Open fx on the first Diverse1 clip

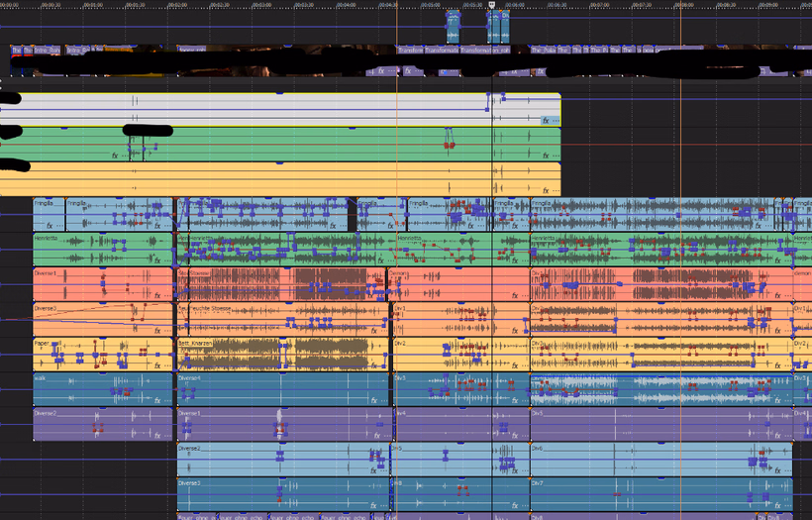(x=157, y=295)
